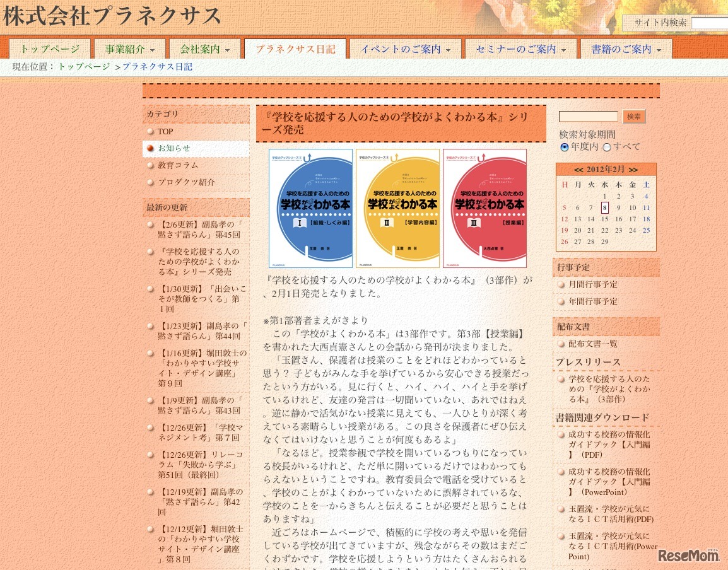This screenshot has width=728, height=570.
Task: Switch to the イベントのご案内 tab
Action: (401, 49)
